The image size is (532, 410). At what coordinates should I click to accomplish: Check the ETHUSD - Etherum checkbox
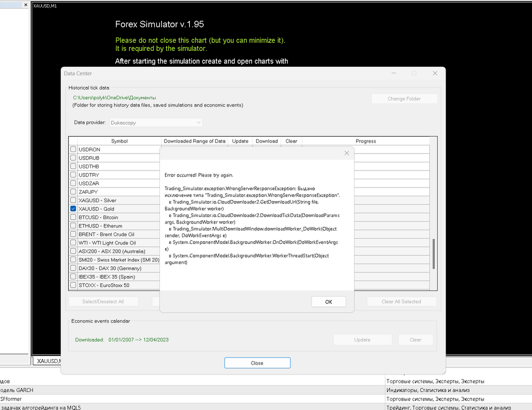(x=73, y=226)
